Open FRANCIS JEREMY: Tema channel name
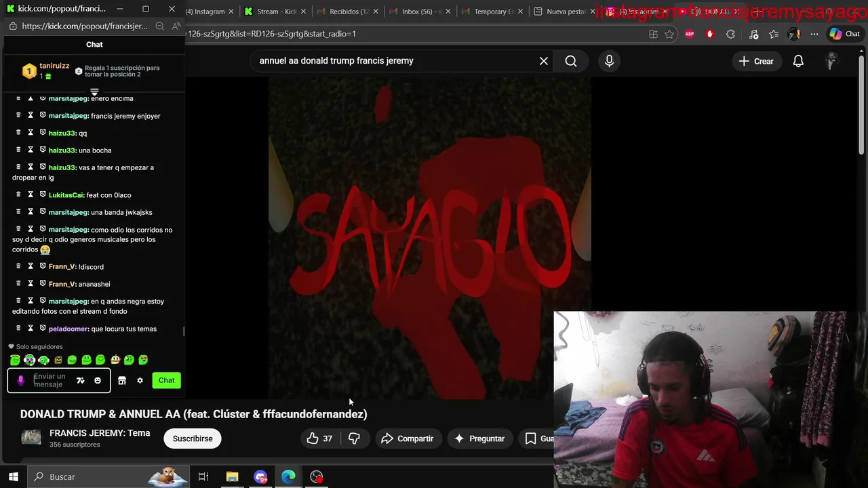This screenshot has width=868, height=488. pyautogui.click(x=100, y=433)
